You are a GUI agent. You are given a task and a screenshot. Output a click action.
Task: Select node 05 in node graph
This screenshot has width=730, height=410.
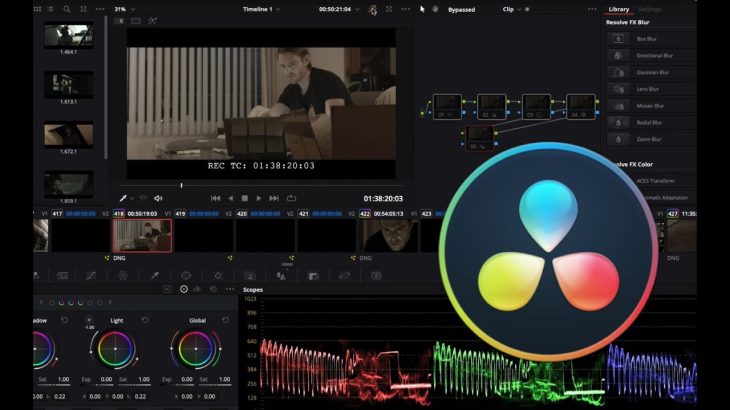480,139
